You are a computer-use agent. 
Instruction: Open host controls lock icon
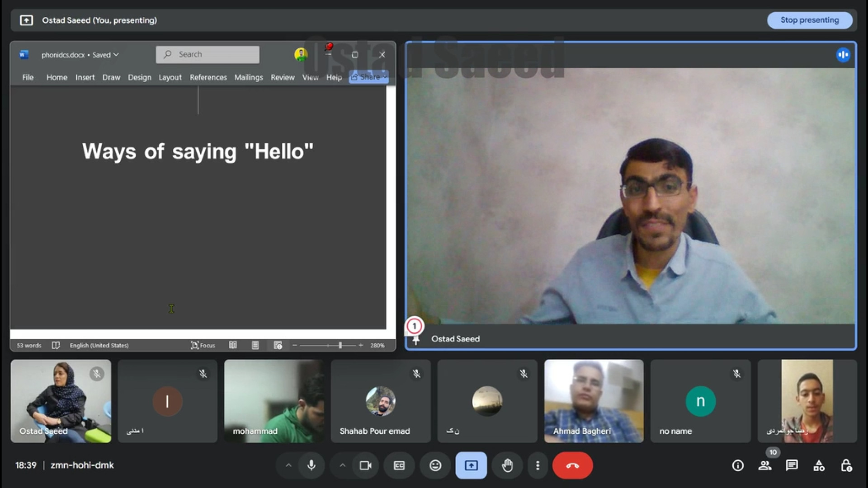pyautogui.click(x=846, y=465)
